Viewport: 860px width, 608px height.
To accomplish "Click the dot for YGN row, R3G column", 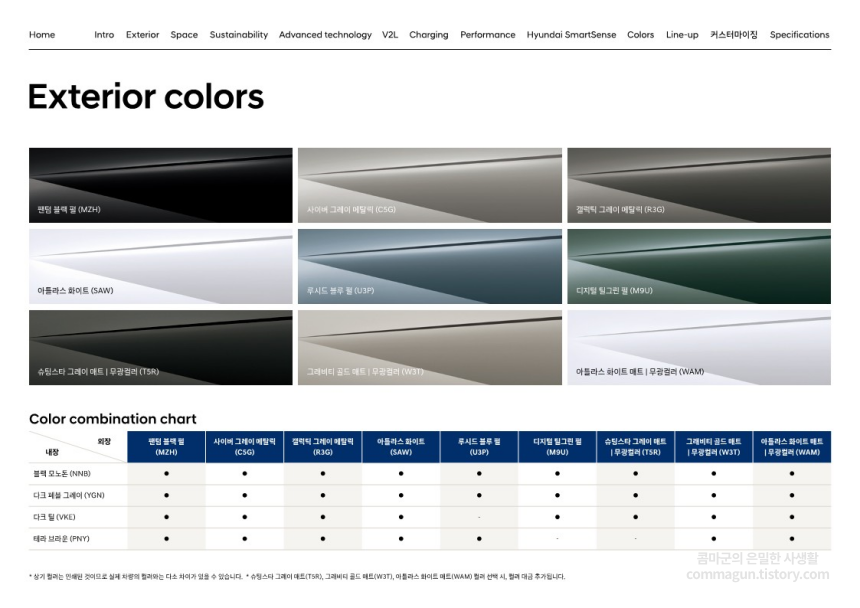I will (x=322, y=495).
